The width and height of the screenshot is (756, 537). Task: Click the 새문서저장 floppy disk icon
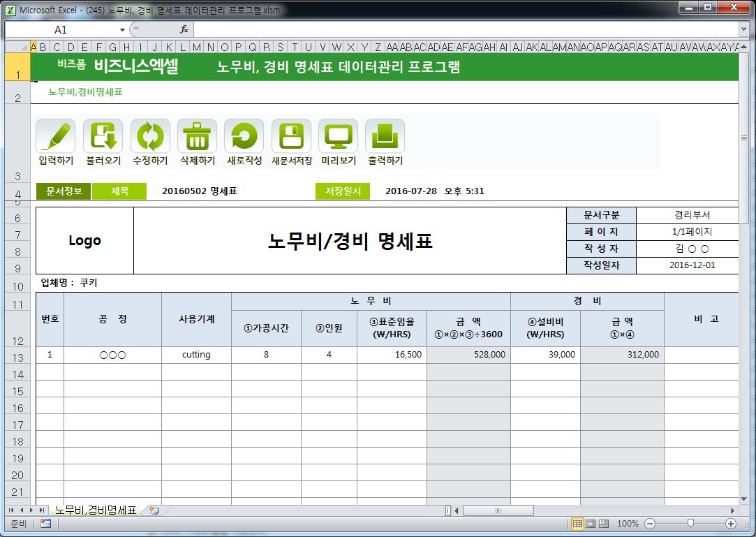[291, 136]
